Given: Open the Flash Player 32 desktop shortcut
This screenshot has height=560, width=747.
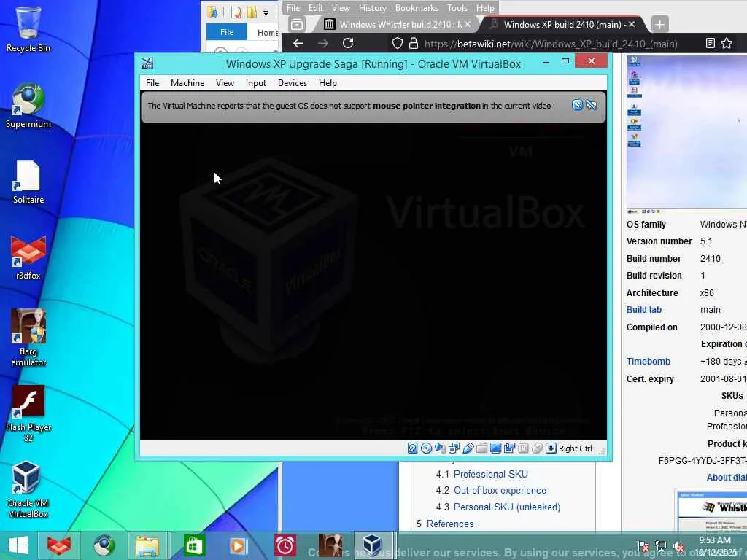Looking at the screenshot, I should pyautogui.click(x=28, y=413).
